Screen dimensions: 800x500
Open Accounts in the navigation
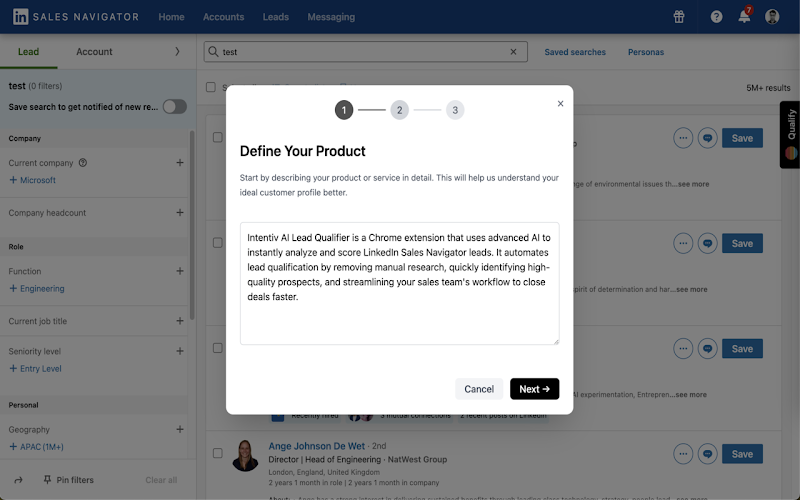pos(223,17)
